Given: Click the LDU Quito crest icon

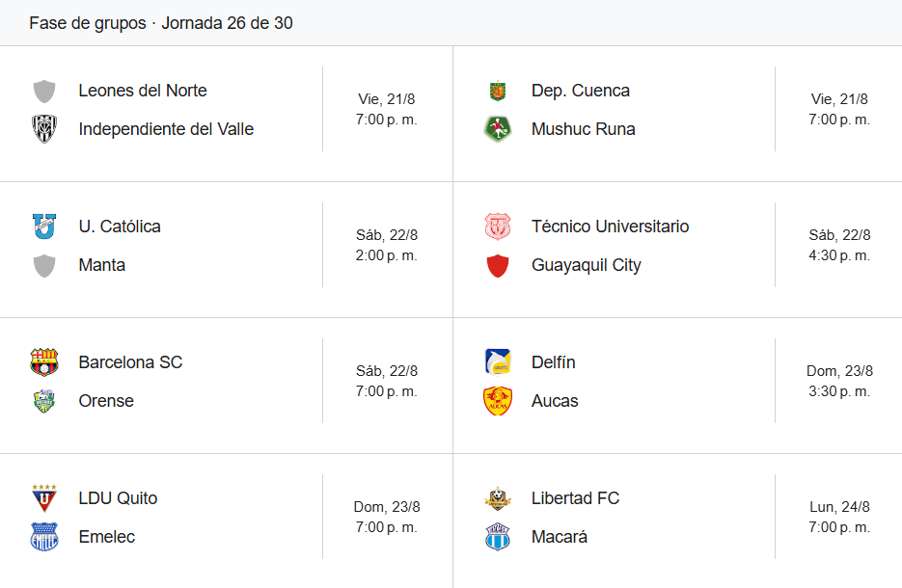Looking at the screenshot, I should click(x=44, y=497).
